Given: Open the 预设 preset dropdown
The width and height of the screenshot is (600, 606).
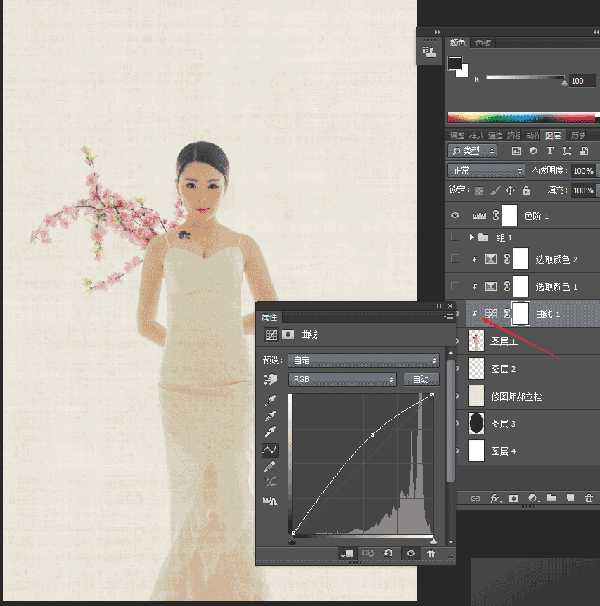Looking at the screenshot, I should coord(363,360).
